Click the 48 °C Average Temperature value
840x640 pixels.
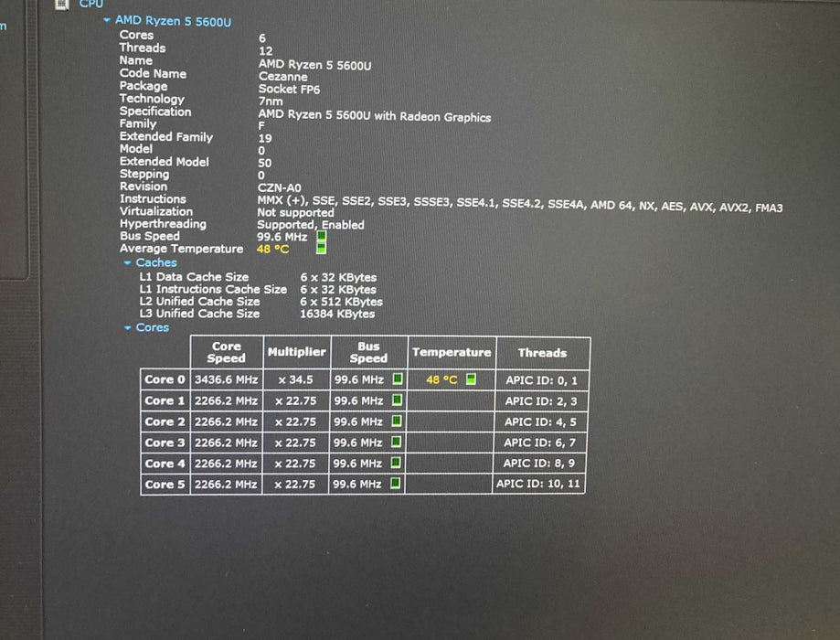tap(273, 249)
